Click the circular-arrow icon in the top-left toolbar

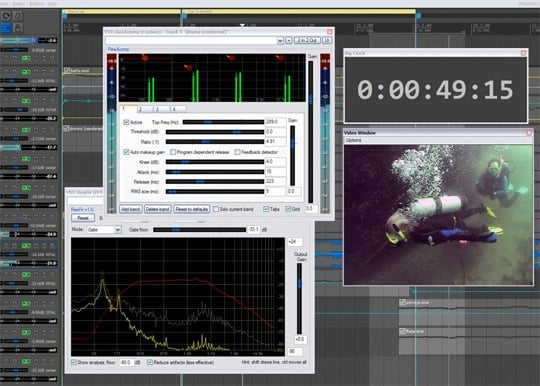point(6,16)
